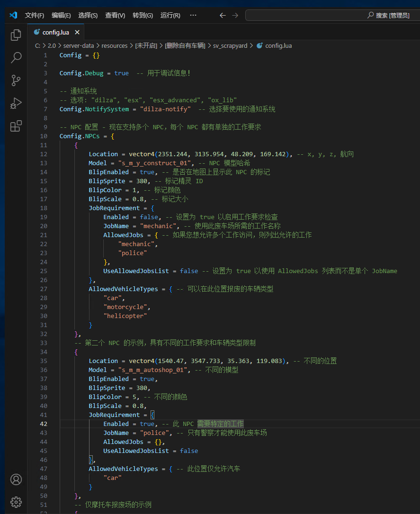Open the Source Control view

(x=16, y=80)
